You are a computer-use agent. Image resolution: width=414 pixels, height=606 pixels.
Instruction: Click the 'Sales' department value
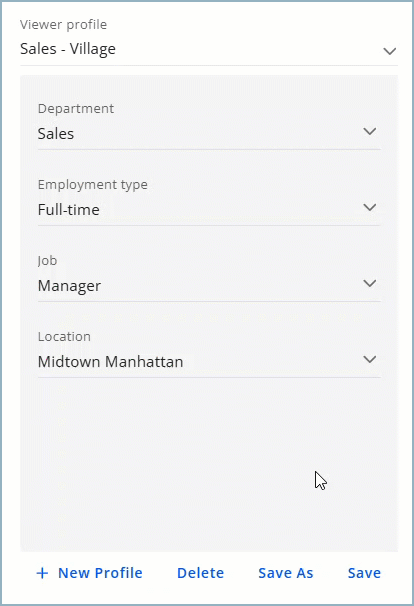(x=56, y=134)
